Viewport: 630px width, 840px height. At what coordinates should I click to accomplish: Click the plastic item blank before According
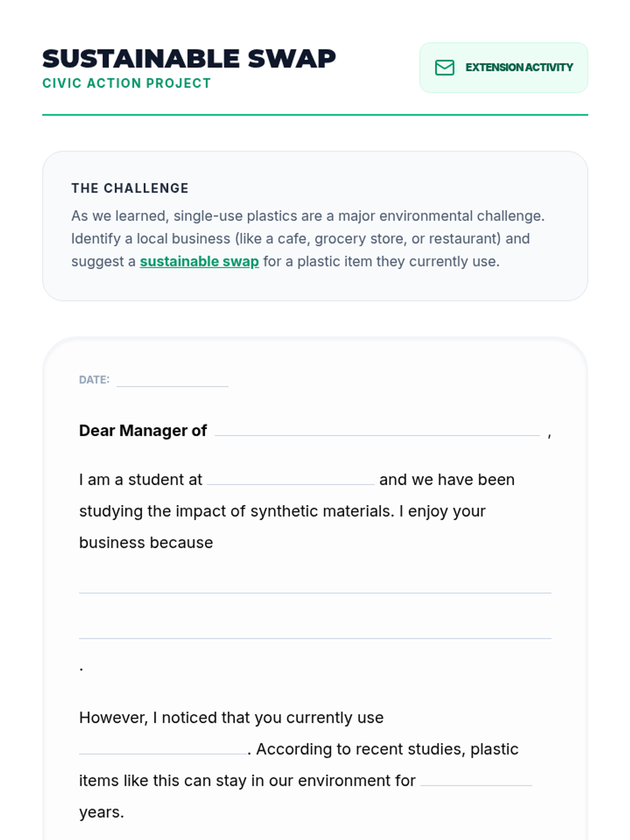pos(163,748)
